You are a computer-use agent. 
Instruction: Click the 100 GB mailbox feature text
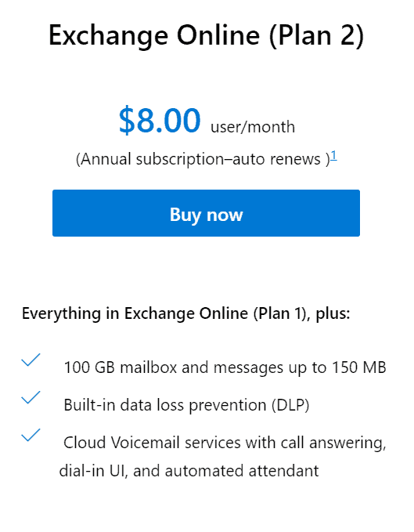(x=225, y=367)
